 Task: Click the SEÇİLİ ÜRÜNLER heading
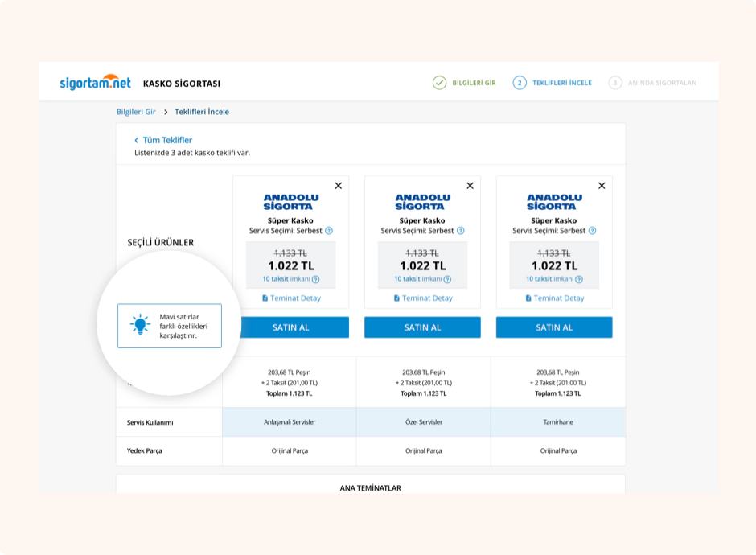pos(161,243)
